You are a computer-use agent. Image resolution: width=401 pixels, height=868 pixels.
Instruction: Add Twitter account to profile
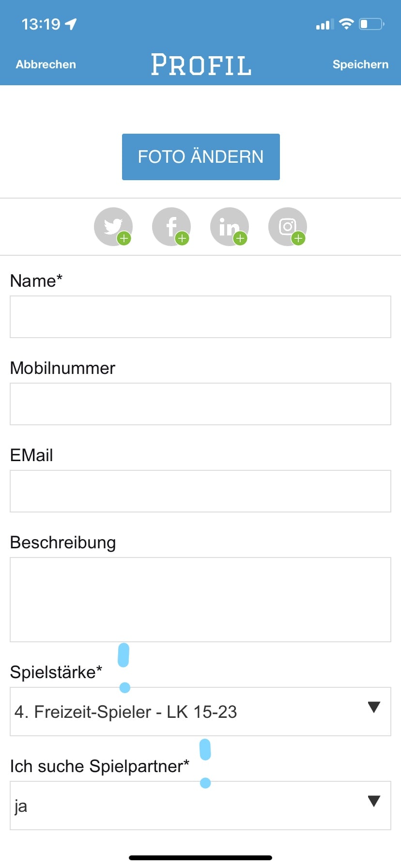tap(113, 227)
